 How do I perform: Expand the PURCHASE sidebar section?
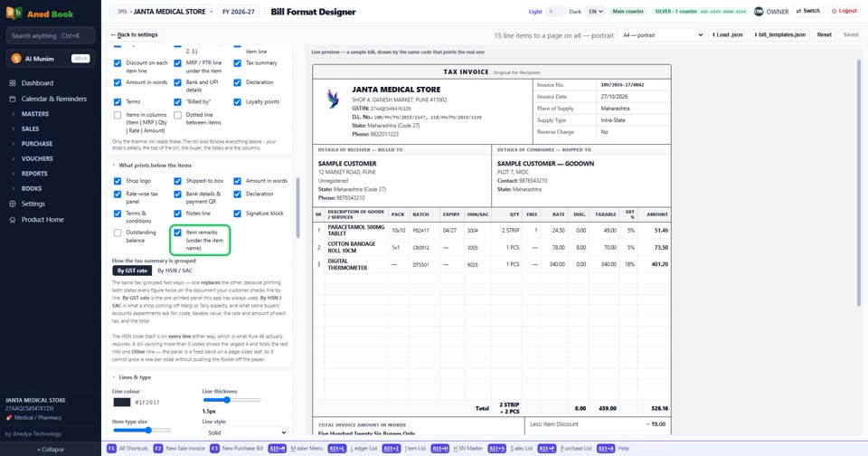click(36, 144)
